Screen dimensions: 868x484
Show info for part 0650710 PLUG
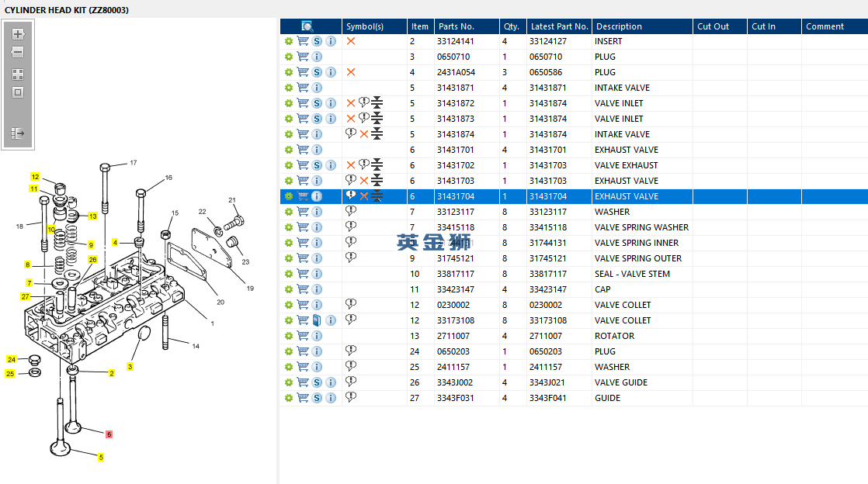tap(317, 57)
